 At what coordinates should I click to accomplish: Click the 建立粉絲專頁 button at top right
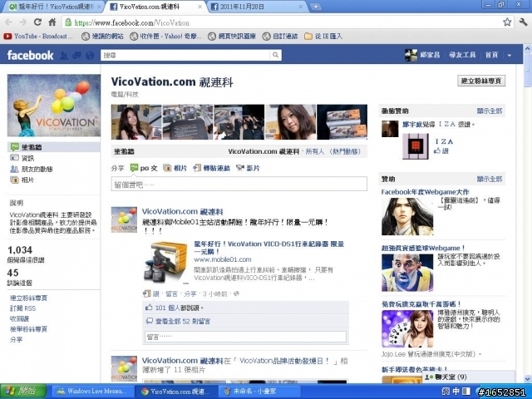pos(481,81)
